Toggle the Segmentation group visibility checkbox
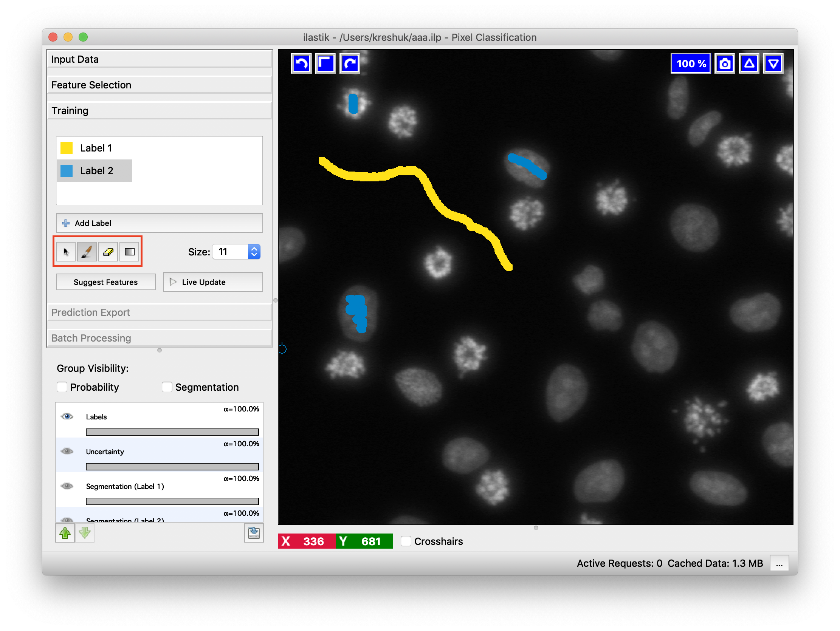The height and width of the screenshot is (631, 840). [167, 388]
